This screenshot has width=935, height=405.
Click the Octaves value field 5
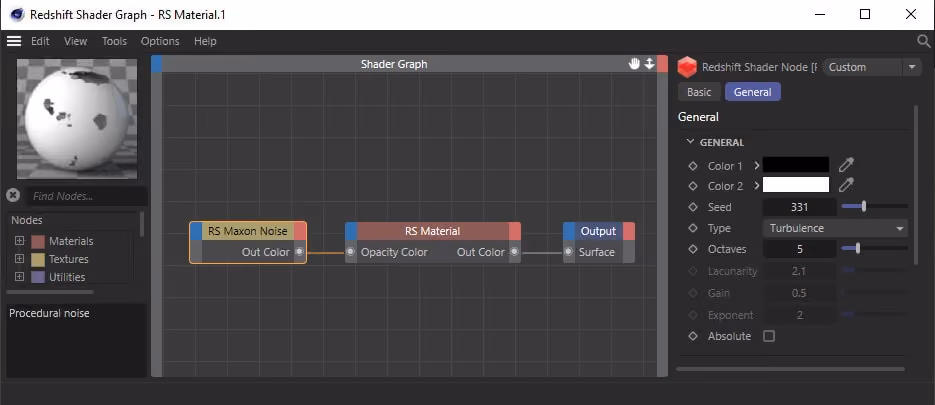pyautogui.click(x=799, y=249)
